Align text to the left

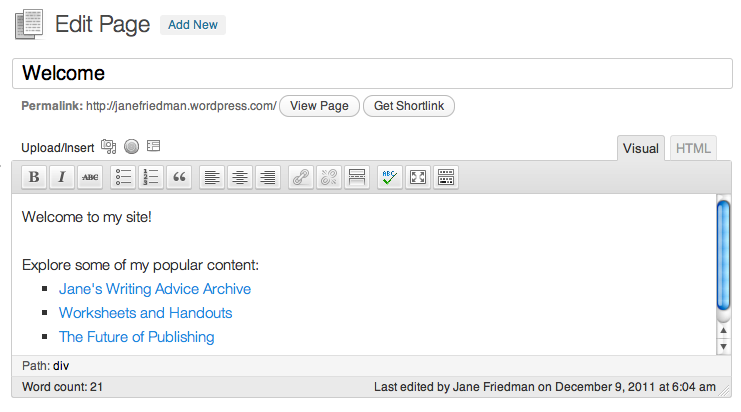click(x=212, y=177)
